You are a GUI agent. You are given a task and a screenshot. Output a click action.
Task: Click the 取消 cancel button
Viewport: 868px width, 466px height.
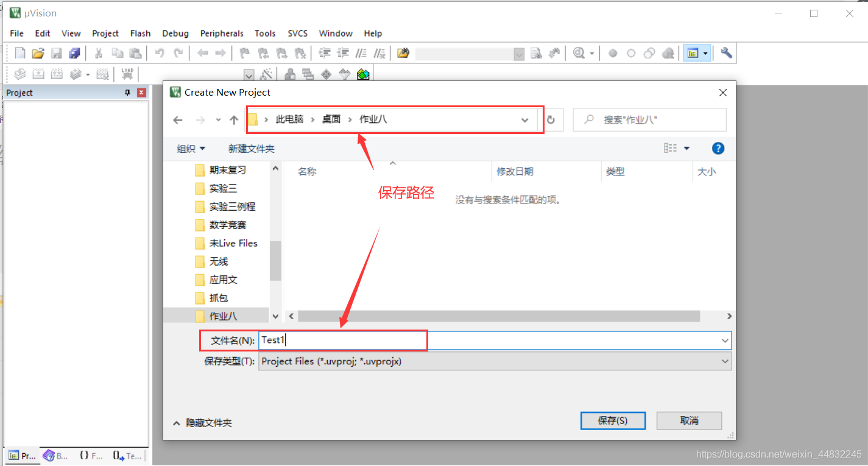pos(689,420)
